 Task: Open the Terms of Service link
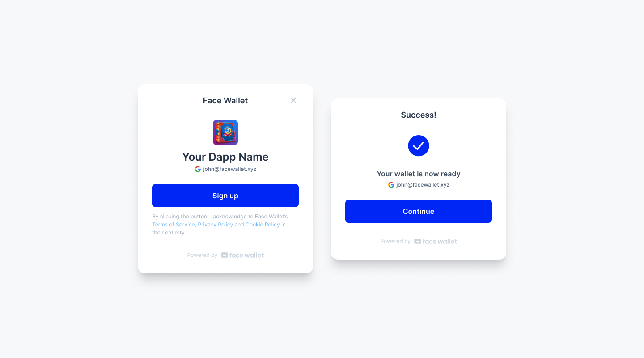(174, 225)
